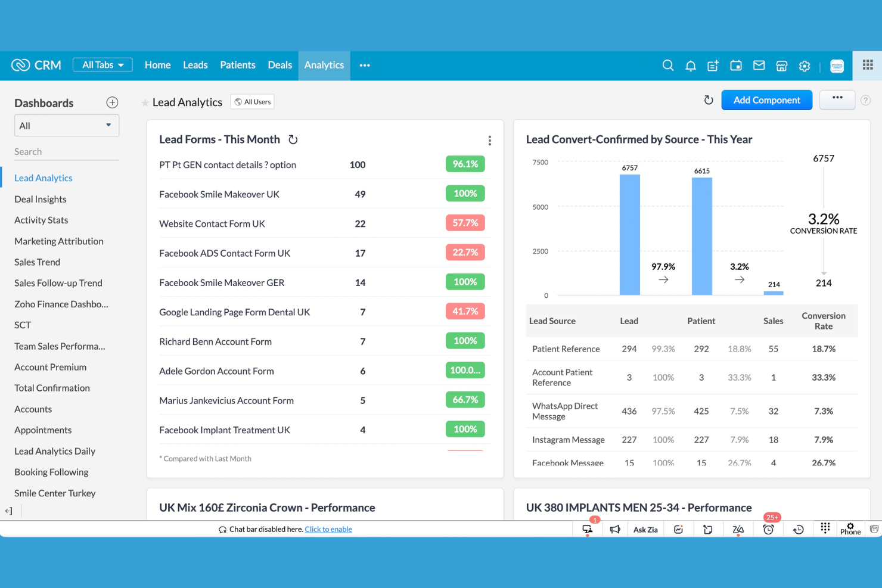Image resolution: width=882 pixels, height=588 pixels.
Task: Click the Zoho CRM logo
Action: pos(36,65)
